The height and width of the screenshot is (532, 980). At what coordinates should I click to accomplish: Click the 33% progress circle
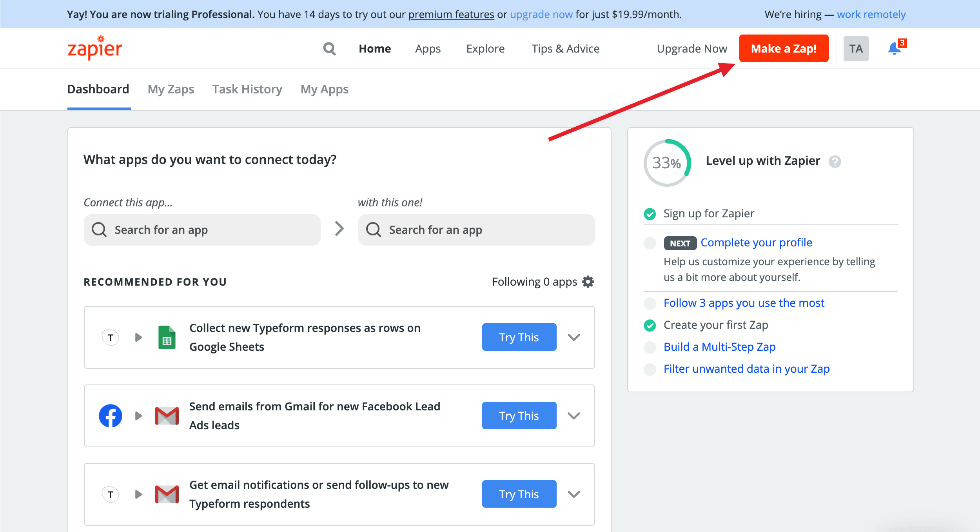click(667, 163)
